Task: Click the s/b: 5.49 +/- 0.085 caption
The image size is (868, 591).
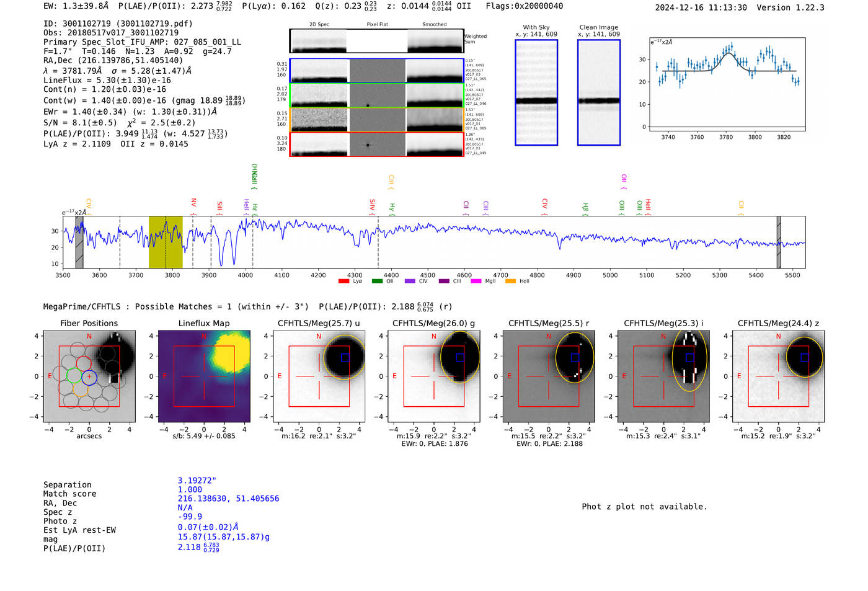Action: (204, 436)
